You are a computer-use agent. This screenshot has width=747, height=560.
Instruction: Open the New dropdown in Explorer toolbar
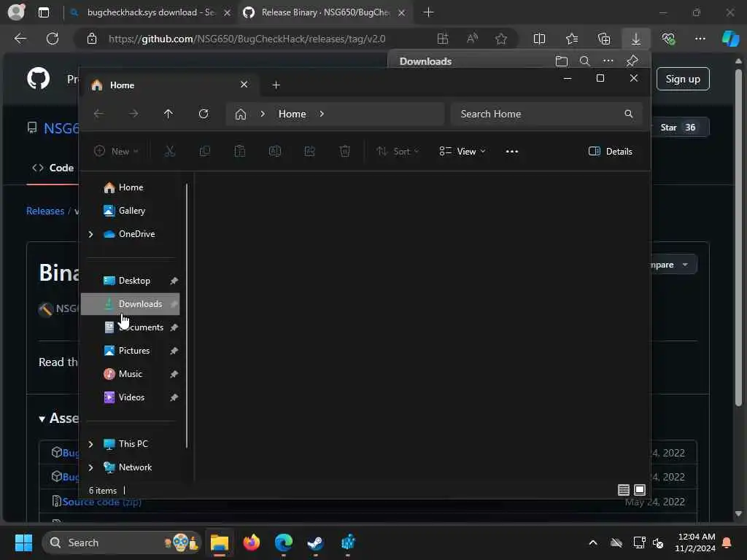(x=116, y=152)
